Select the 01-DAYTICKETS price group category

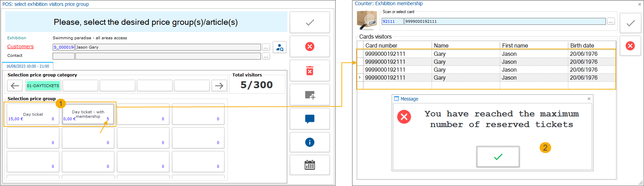point(43,86)
